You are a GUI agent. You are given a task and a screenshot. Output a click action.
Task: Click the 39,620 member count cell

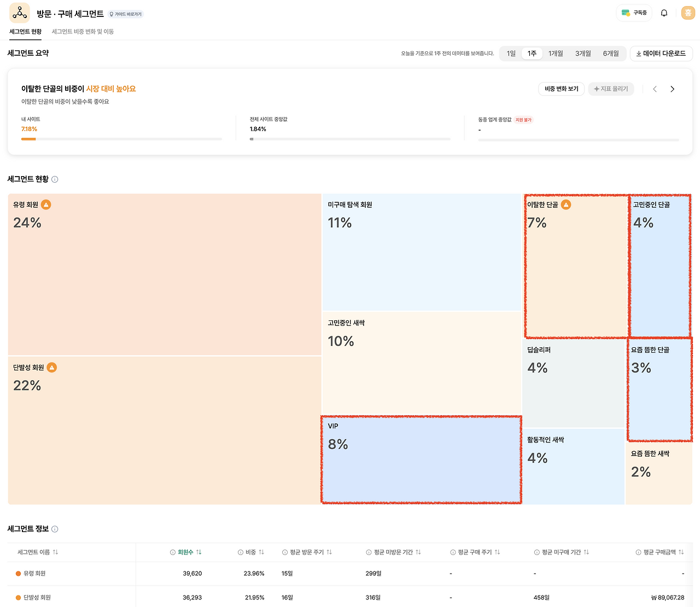192,574
